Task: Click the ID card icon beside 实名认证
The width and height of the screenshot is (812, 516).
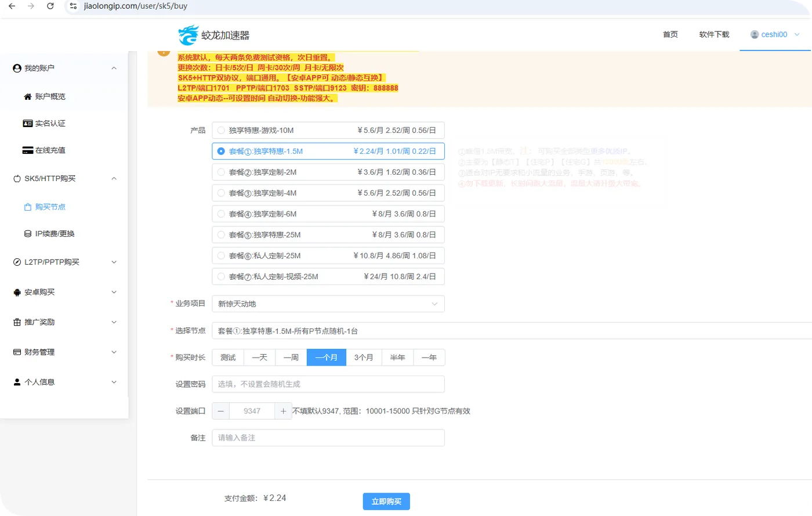Action: coord(27,124)
